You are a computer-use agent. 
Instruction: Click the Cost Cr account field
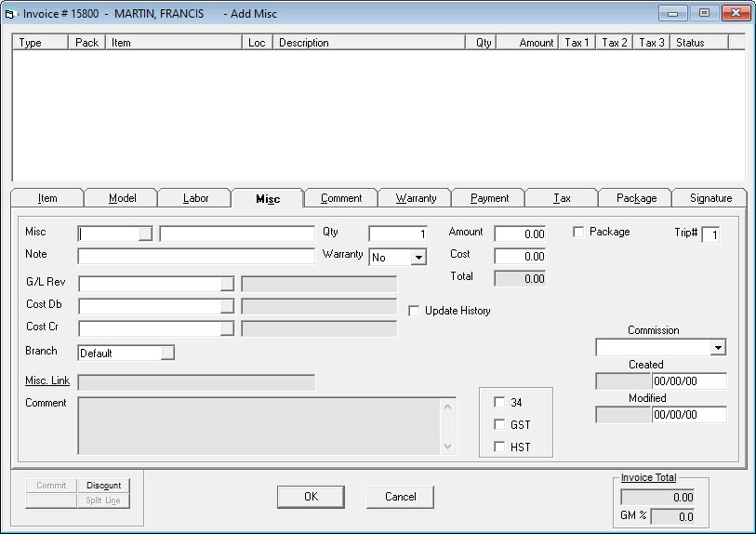[x=150, y=328]
